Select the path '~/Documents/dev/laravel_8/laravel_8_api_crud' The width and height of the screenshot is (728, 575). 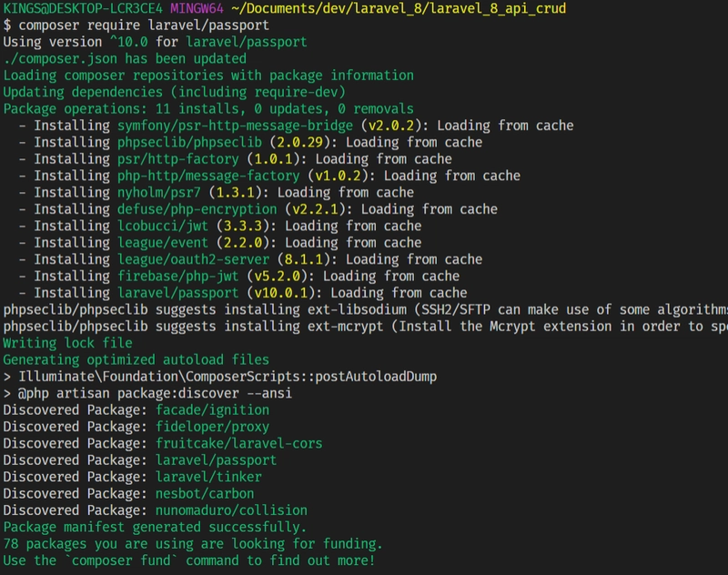coord(399,8)
